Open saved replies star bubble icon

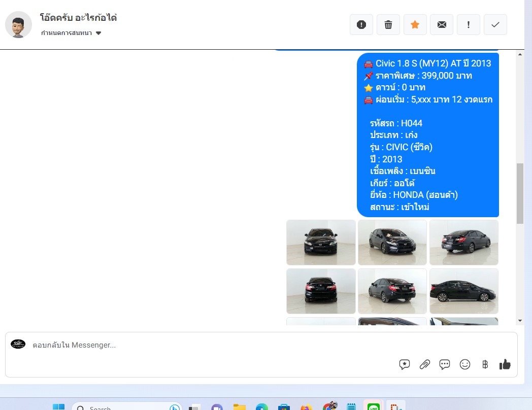[405, 364]
